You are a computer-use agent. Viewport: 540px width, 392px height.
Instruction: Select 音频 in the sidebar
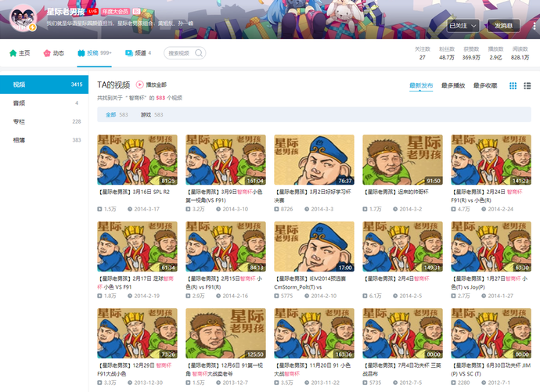click(x=44, y=103)
